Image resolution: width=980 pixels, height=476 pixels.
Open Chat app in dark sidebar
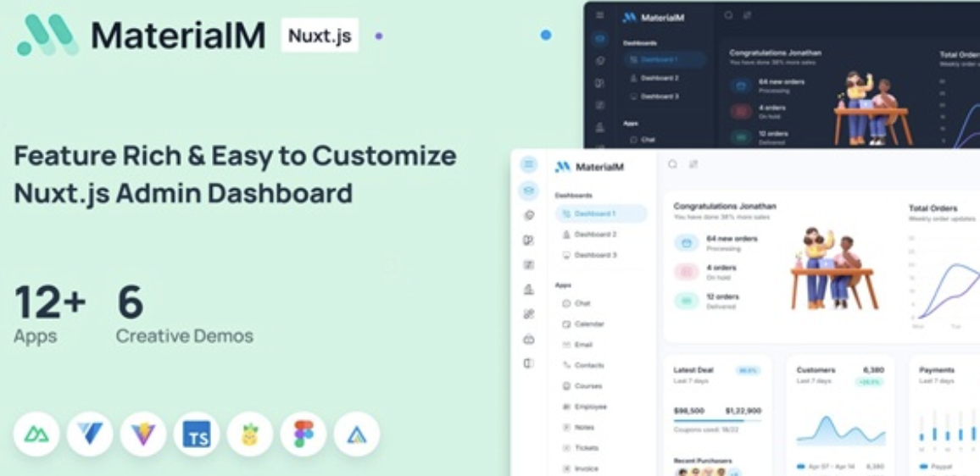tap(643, 140)
